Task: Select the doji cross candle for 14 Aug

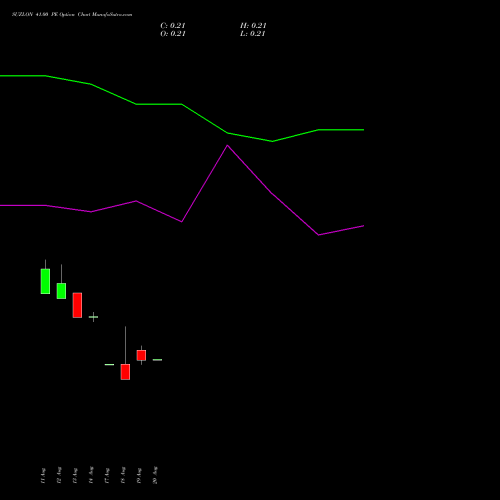Action: point(93,317)
